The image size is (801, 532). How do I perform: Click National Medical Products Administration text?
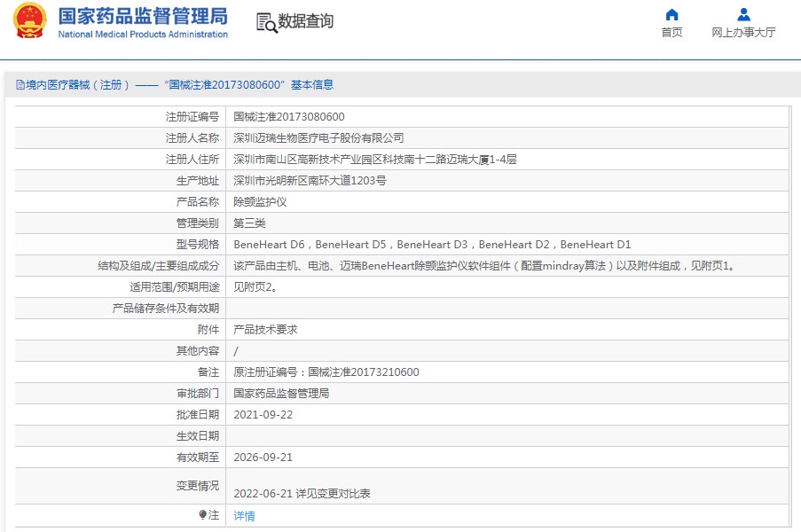coord(143,35)
